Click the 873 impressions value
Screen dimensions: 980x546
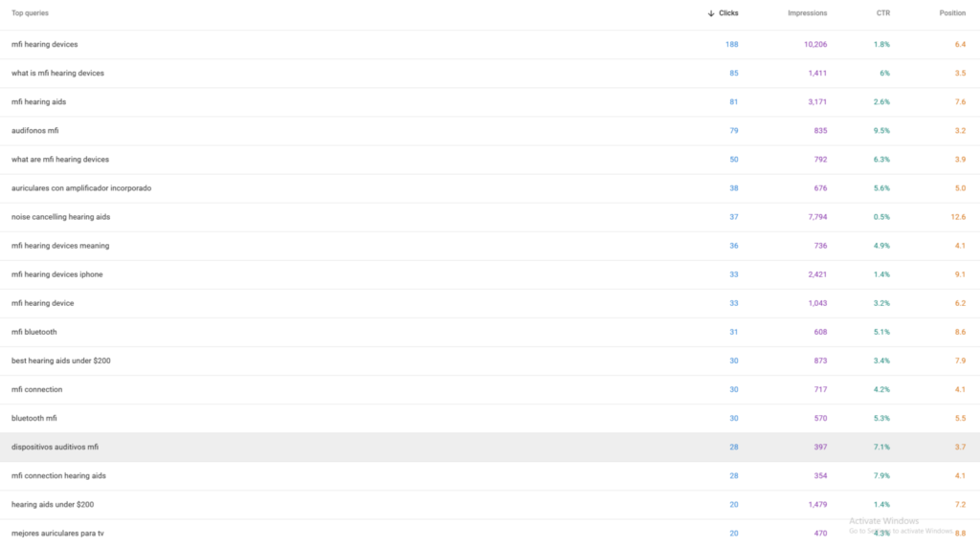[820, 360]
